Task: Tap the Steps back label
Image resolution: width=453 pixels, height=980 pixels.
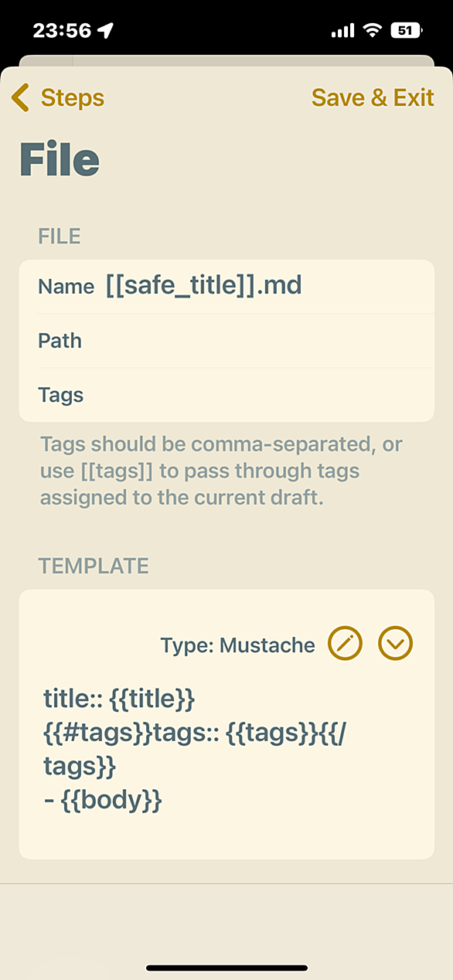Action: coord(72,98)
